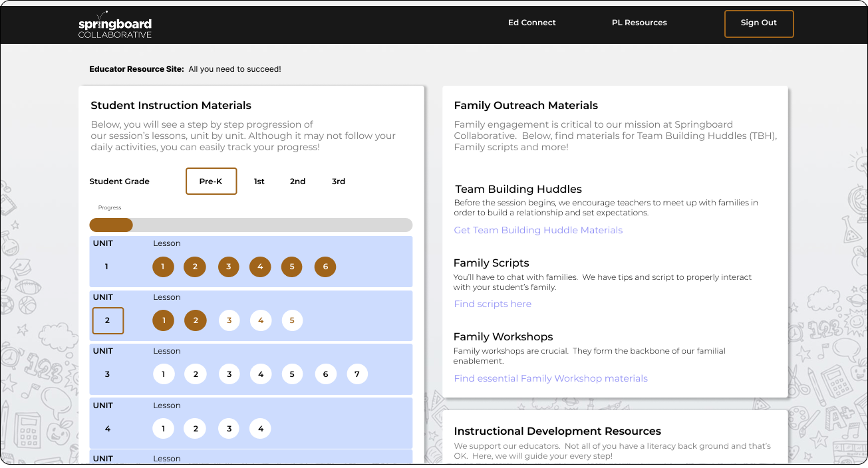Open lesson 7 of Unit 3
868x468 pixels.
(x=357, y=374)
